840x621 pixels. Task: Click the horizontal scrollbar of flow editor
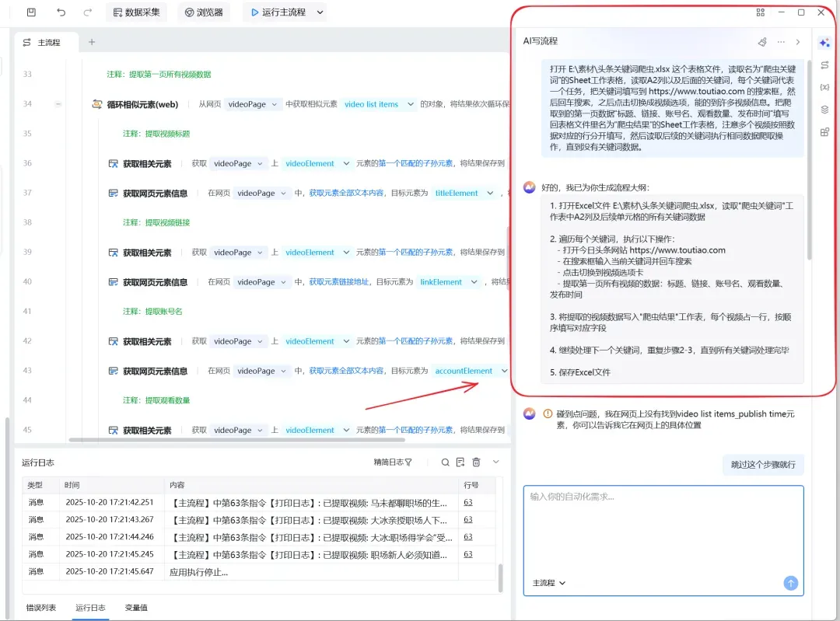(x=236, y=440)
